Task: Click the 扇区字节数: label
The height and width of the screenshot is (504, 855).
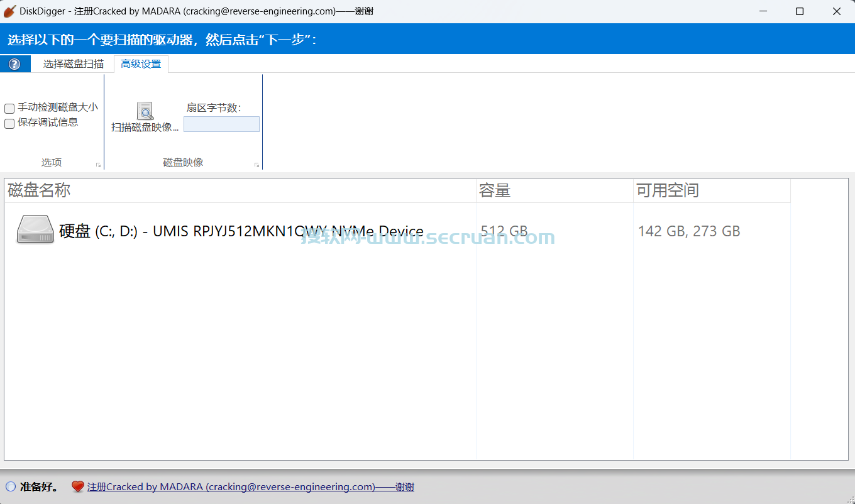Action: point(214,108)
